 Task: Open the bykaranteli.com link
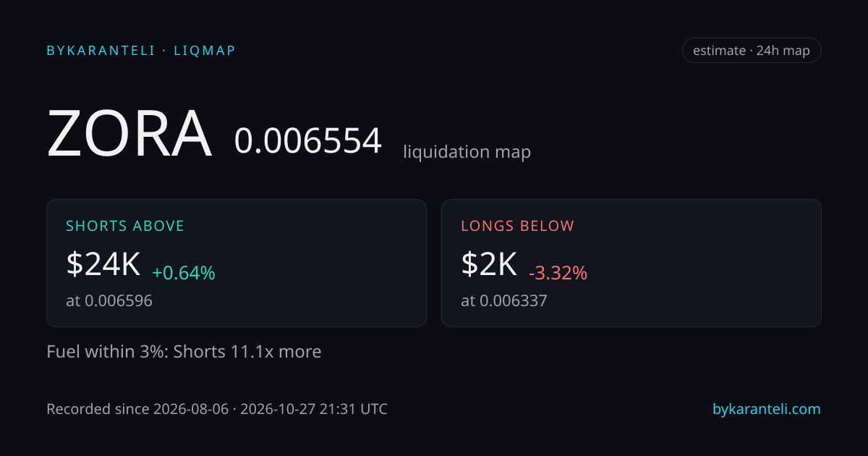[x=767, y=409]
